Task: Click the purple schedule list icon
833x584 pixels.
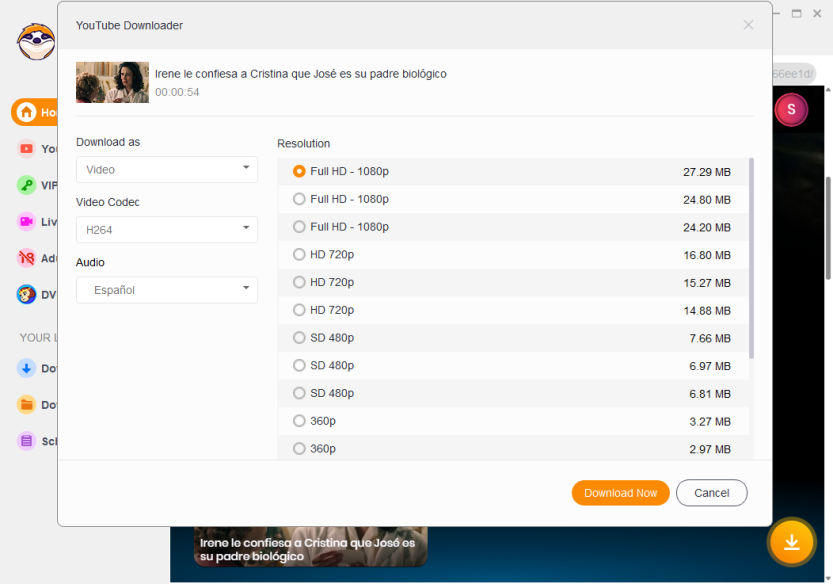Action: coord(27,441)
